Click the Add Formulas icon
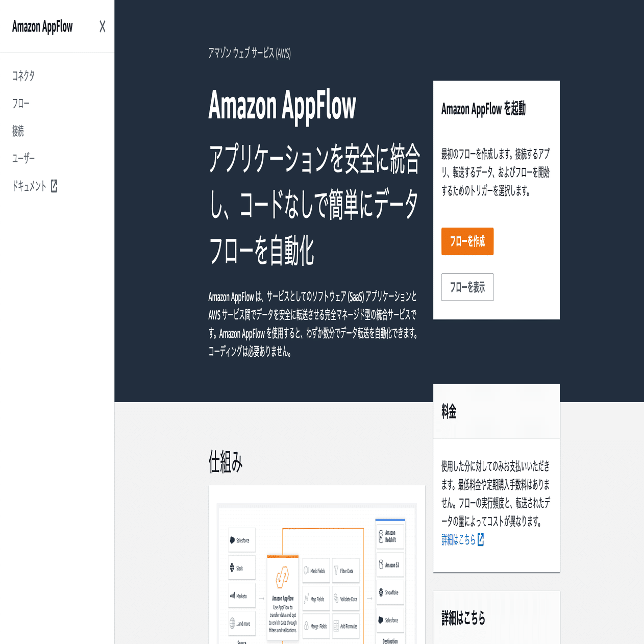This screenshot has height=644, width=644. 336,625
